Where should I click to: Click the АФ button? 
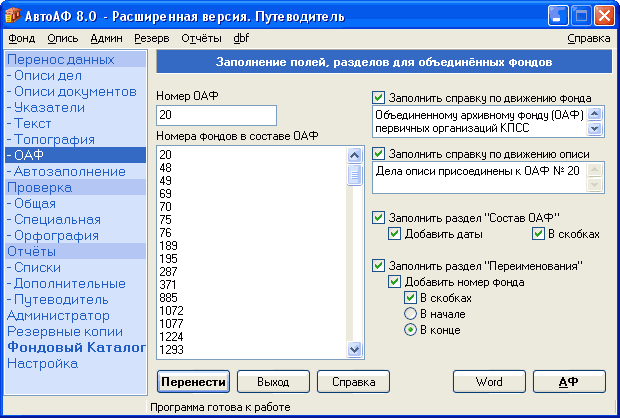pyautogui.click(x=569, y=382)
